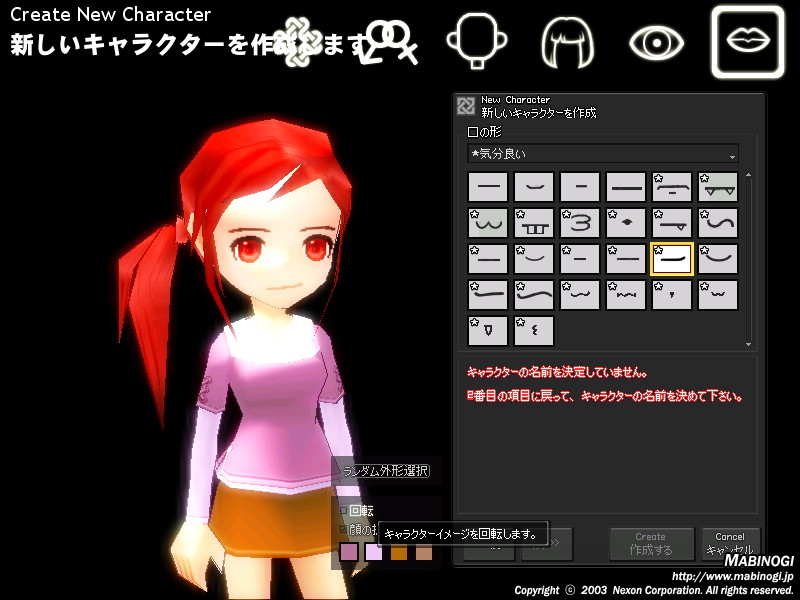The height and width of the screenshot is (600, 800).
Task: Pick the unstarred small smile mouth
Action: tap(534, 187)
